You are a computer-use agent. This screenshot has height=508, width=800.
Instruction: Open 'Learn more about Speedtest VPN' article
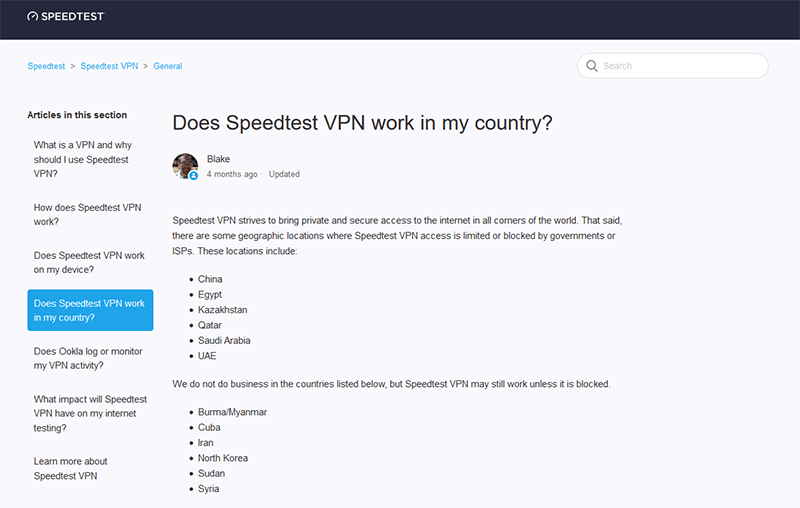coord(70,468)
